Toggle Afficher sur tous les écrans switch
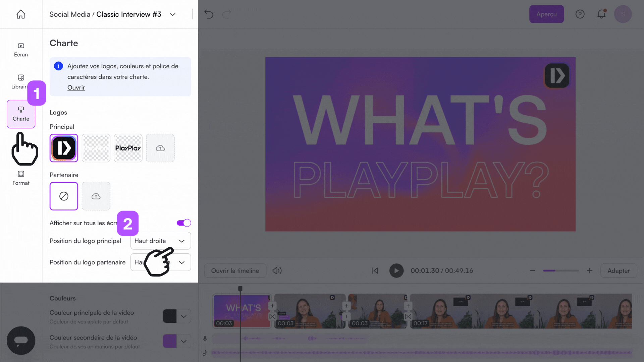Image resolution: width=644 pixels, height=362 pixels. pyautogui.click(x=184, y=223)
